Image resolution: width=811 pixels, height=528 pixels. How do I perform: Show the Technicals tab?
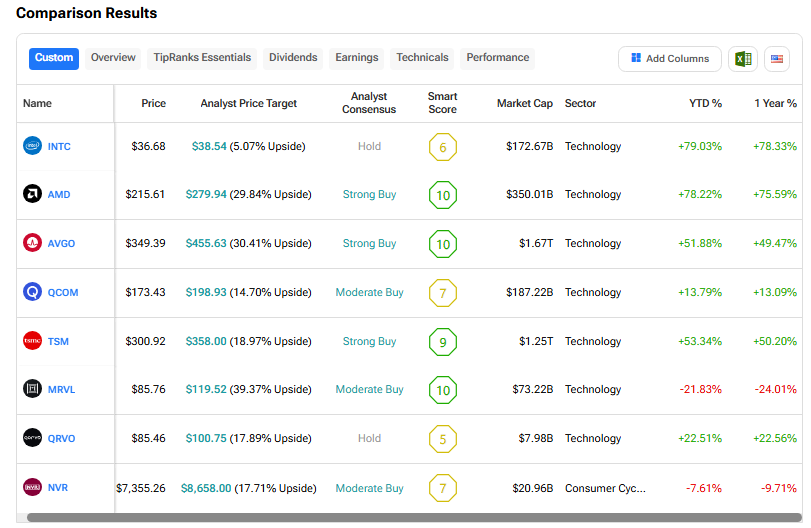(x=422, y=58)
